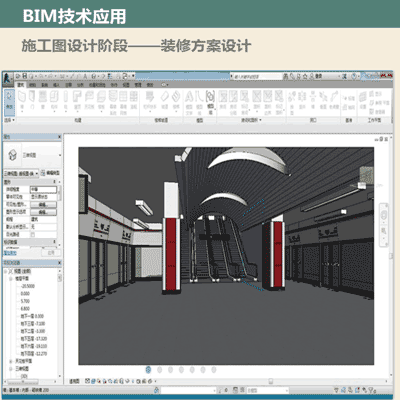Open the -20.5000 floor plan view
The width and height of the screenshot is (400, 400).
click(x=28, y=286)
